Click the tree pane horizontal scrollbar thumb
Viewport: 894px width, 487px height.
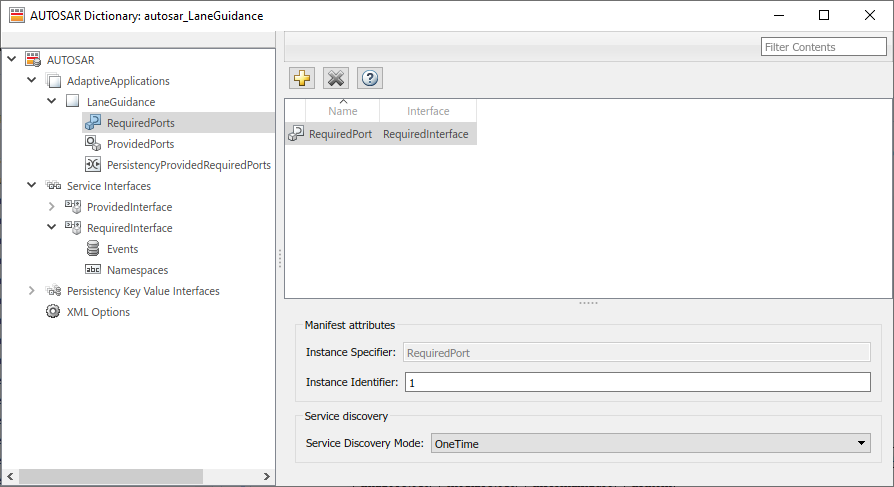(x=111, y=476)
